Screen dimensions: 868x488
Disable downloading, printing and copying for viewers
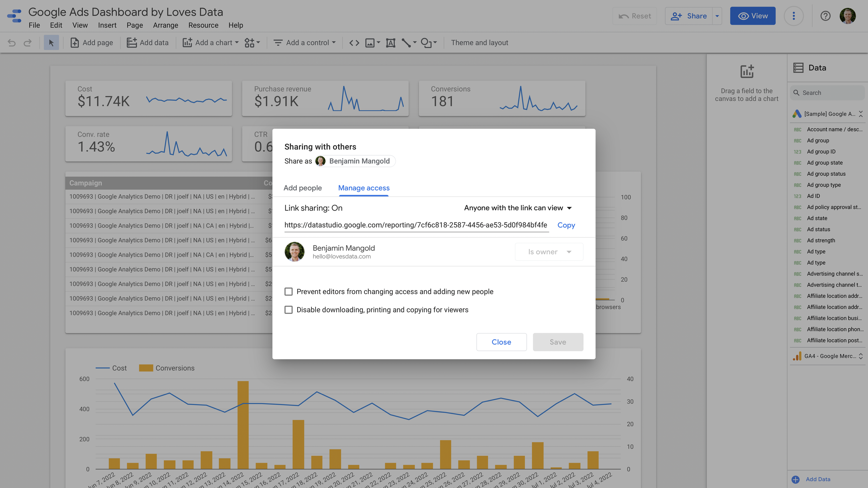click(289, 310)
